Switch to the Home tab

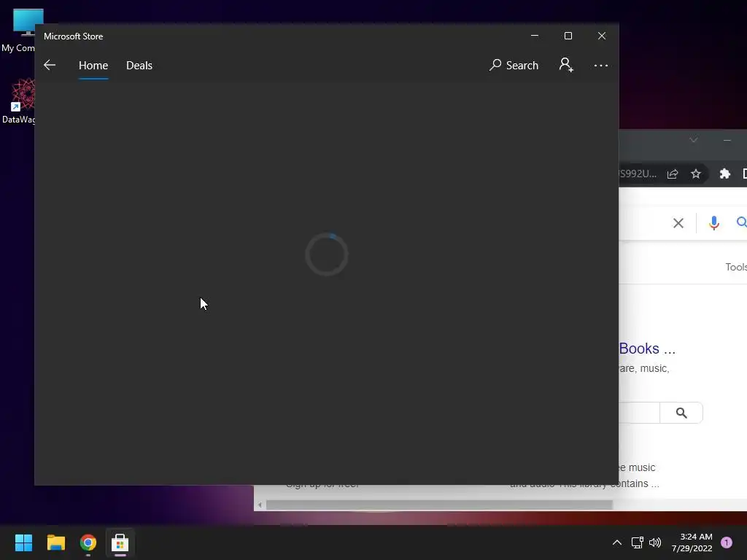(x=93, y=65)
